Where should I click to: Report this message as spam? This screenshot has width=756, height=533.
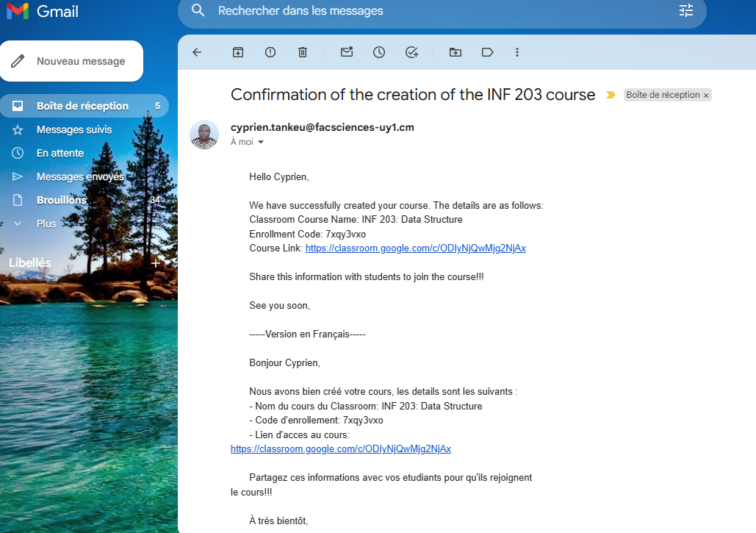[x=270, y=52]
